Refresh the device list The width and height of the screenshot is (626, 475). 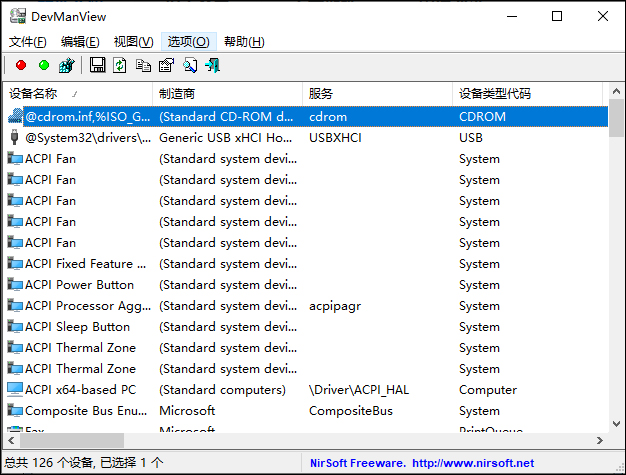[120, 66]
